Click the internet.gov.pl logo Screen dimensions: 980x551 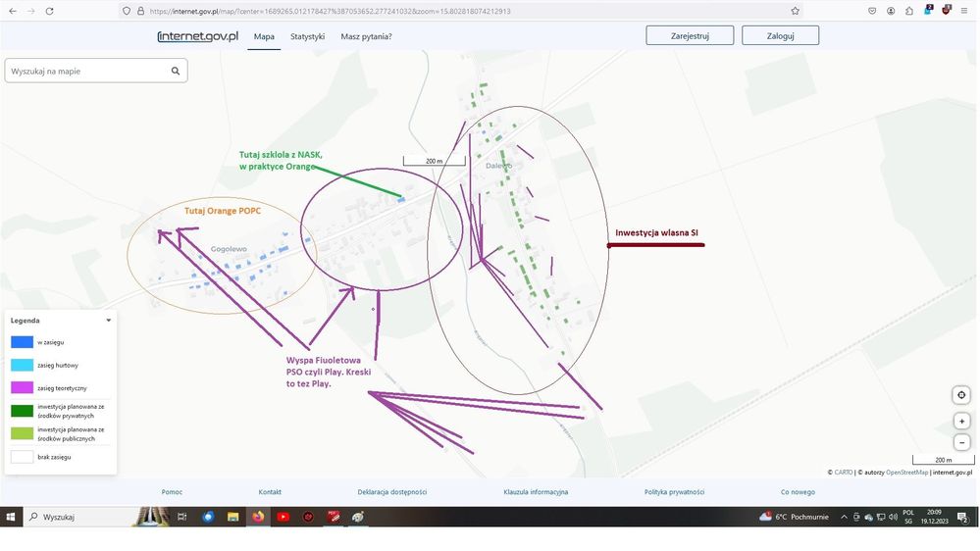[x=198, y=36]
